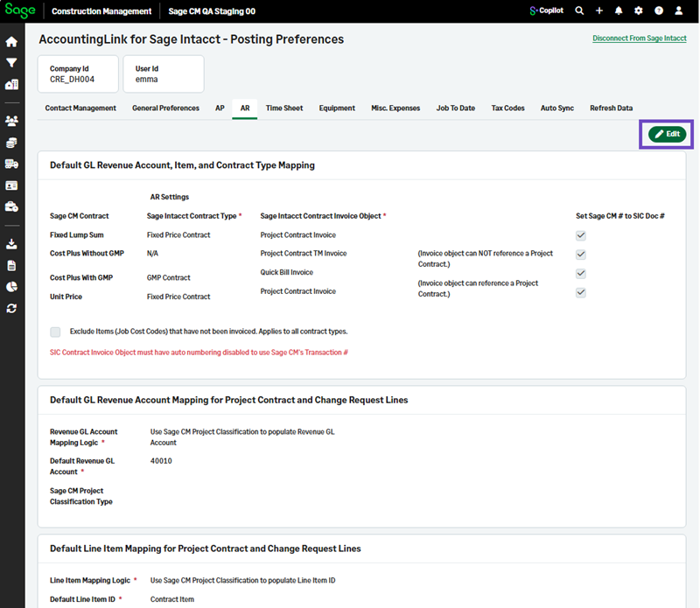The height and width of the screenshot is (608, 700).
Task: Open the delivery truck icon in sidebar
Action: [11, 164]
